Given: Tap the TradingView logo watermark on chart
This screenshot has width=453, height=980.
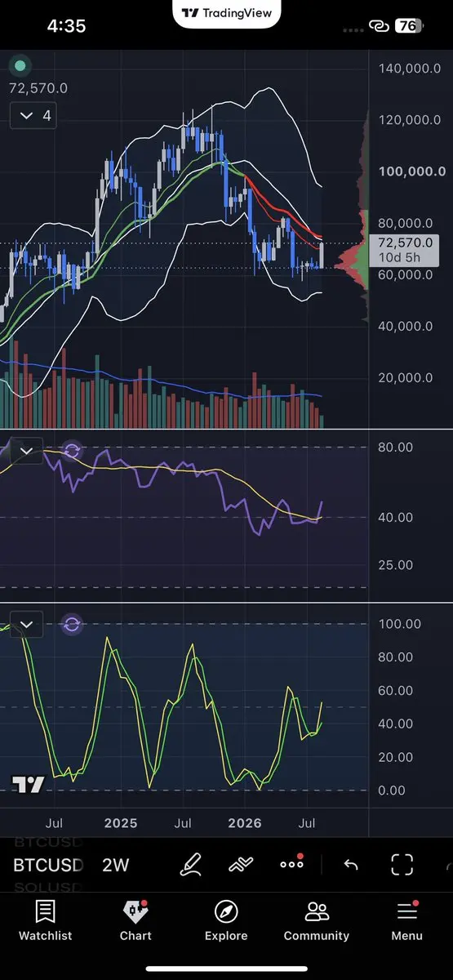Looking at the screenshot, I should point(28,786).
